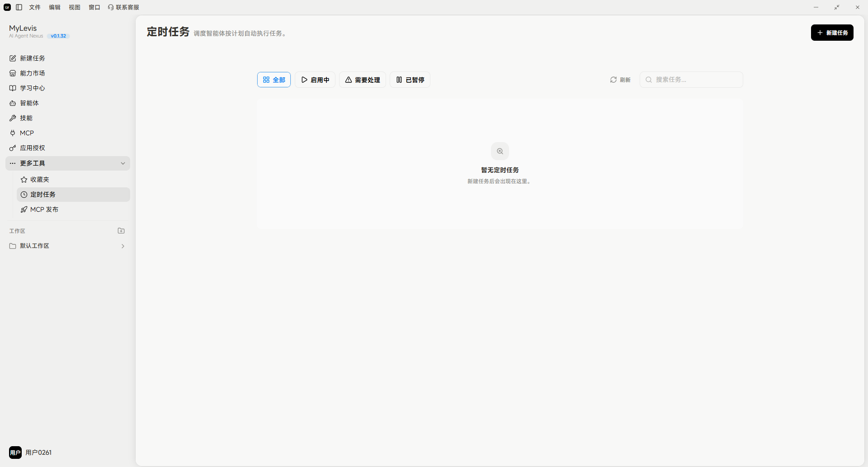Open the 窗口 menu
868x467 pixels.
coord(94,7)
